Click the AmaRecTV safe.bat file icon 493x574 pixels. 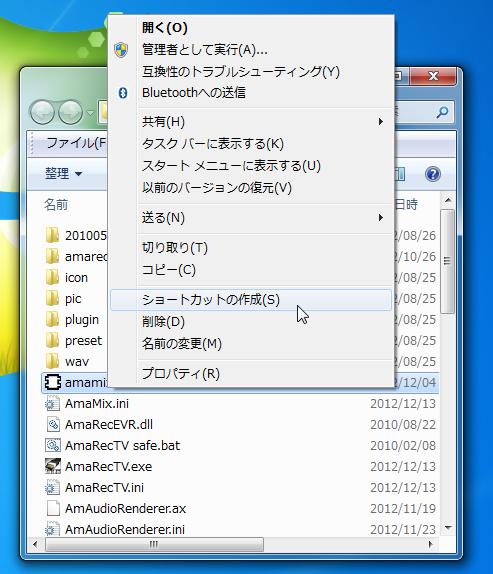pyautogui.click(x=52, y=446)
